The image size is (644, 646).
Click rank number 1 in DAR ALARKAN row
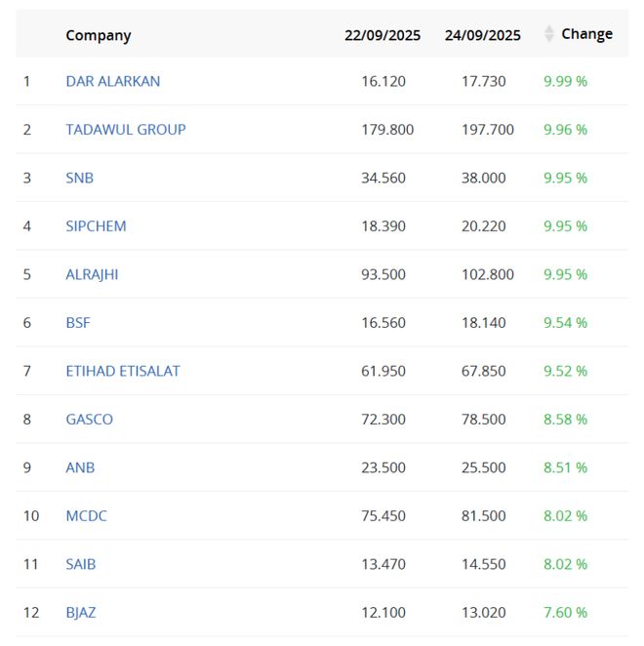[26, 81]
